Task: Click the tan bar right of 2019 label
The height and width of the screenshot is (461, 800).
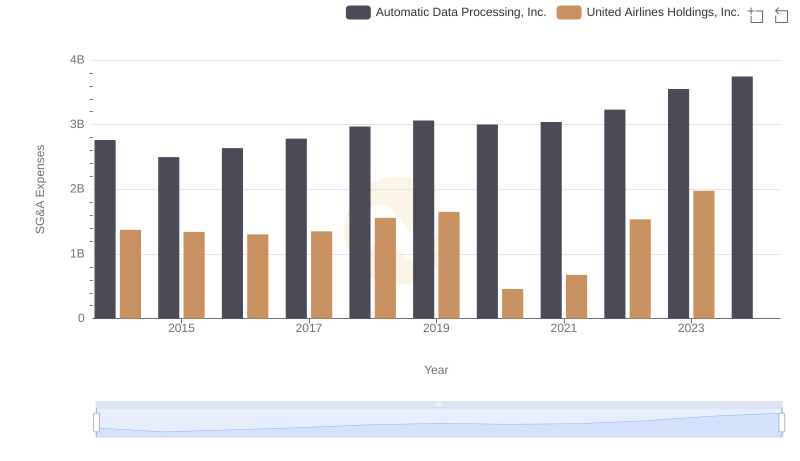Action: tap(449, 265)
